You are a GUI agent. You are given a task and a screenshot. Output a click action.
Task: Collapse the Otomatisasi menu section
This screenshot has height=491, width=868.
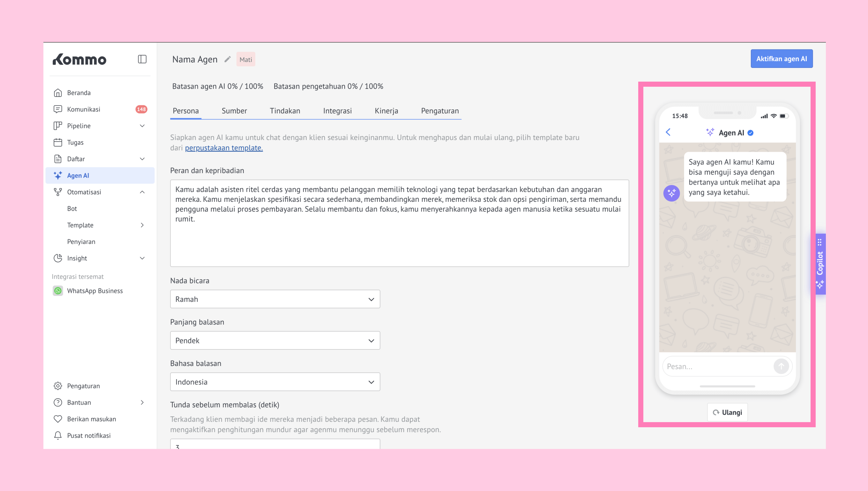(142, 192)
